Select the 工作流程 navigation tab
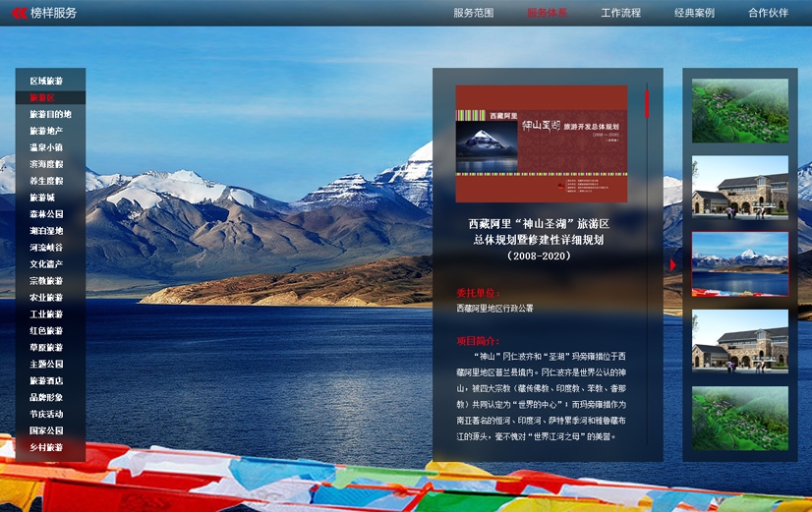 pyautogui.click(x=620, y=13)
